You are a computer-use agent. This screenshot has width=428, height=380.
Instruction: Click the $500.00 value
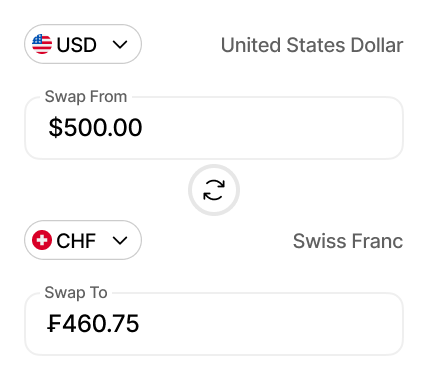coord(95,128)
